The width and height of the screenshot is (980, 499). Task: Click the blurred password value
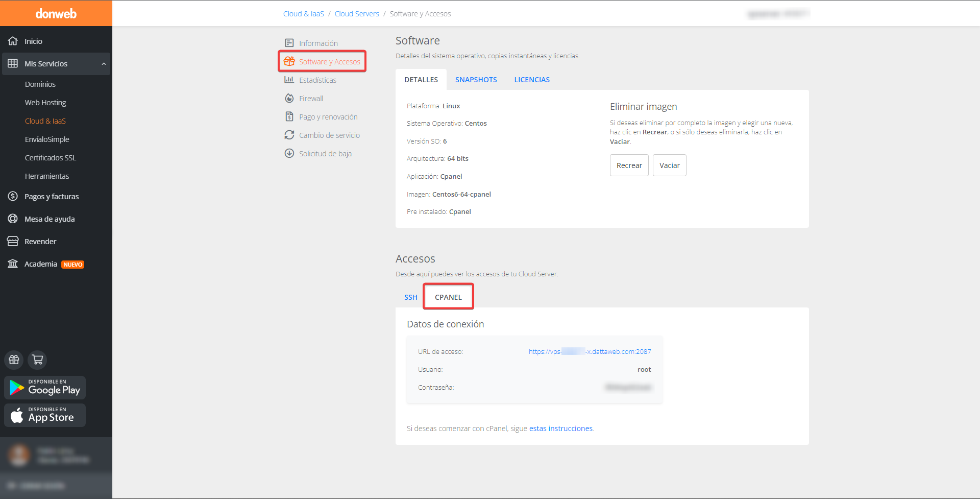(628, 388)
